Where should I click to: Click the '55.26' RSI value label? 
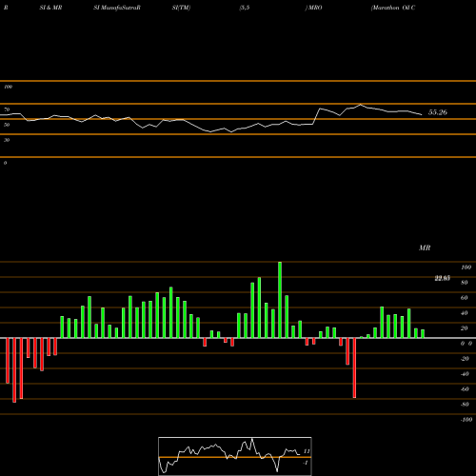pyautogui.click(x=438, y=112)
